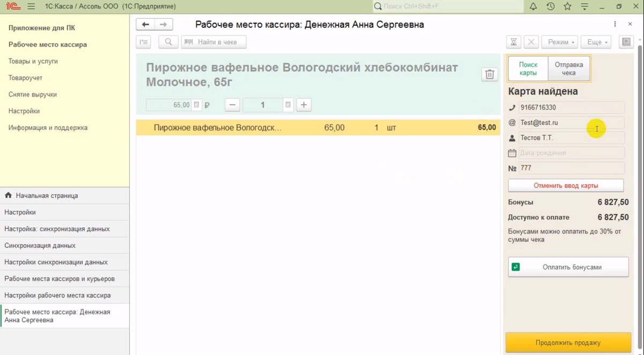Screen dimensions: 644x355
Task: Switch to Начальная страница tab
Action: tap(64, 195)
